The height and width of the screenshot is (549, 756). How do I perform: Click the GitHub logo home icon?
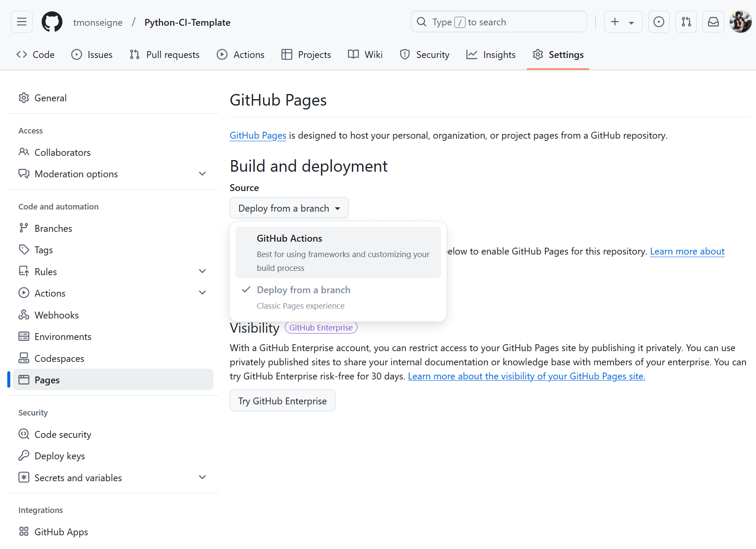pos(52,22)
